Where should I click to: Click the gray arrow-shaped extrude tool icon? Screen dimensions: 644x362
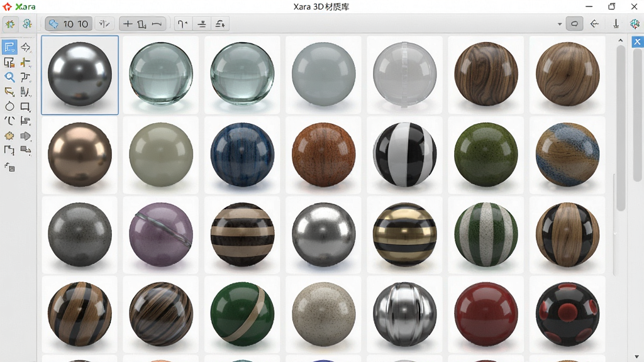click(x=25, y=136)
